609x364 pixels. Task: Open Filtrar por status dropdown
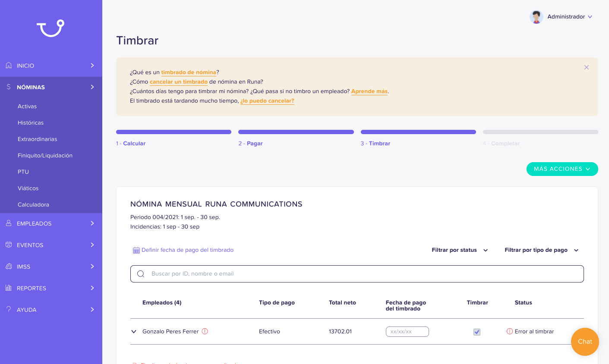click(460, 250)
